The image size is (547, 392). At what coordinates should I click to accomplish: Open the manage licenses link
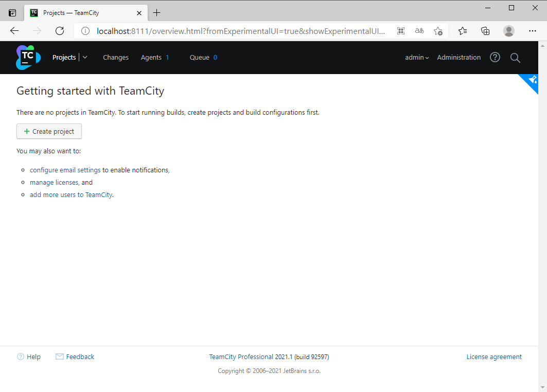point(54,183)
